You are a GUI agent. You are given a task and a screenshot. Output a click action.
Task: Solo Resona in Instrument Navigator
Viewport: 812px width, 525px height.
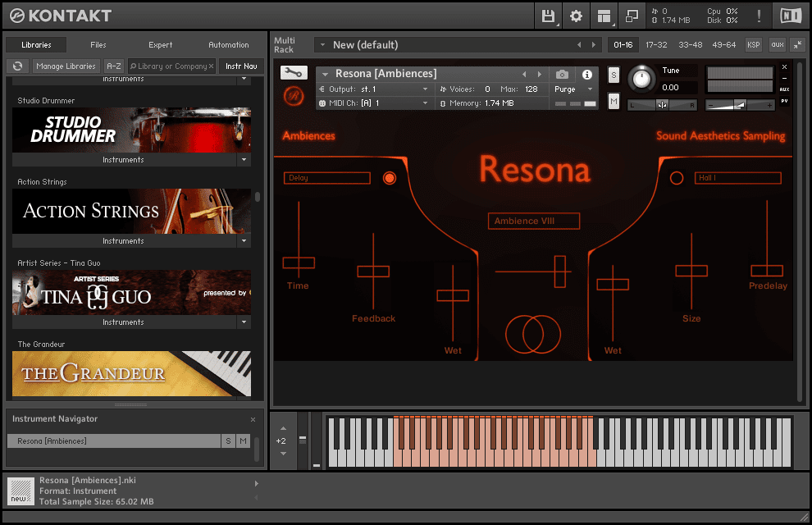(228, 441)
